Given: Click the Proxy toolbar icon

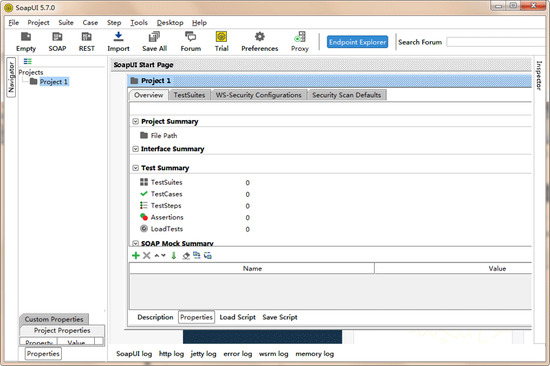Looking at the screenshot, I should coord(300,37).
